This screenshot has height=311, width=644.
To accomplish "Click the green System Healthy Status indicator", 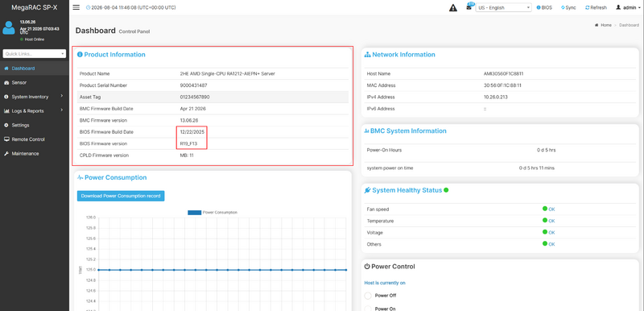I will [x=446, y=190].
